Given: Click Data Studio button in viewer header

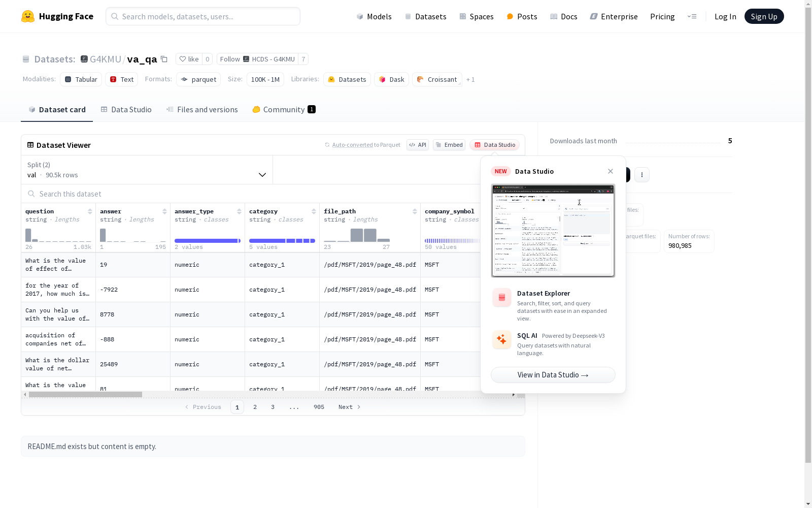Looking at the screenshot, I should click(x=494, y=145).
